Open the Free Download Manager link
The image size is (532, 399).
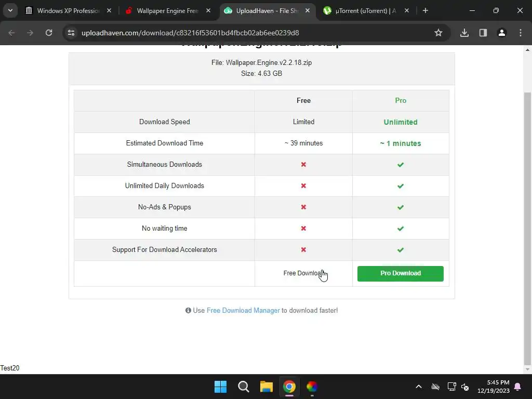click(x=243, y=311)
